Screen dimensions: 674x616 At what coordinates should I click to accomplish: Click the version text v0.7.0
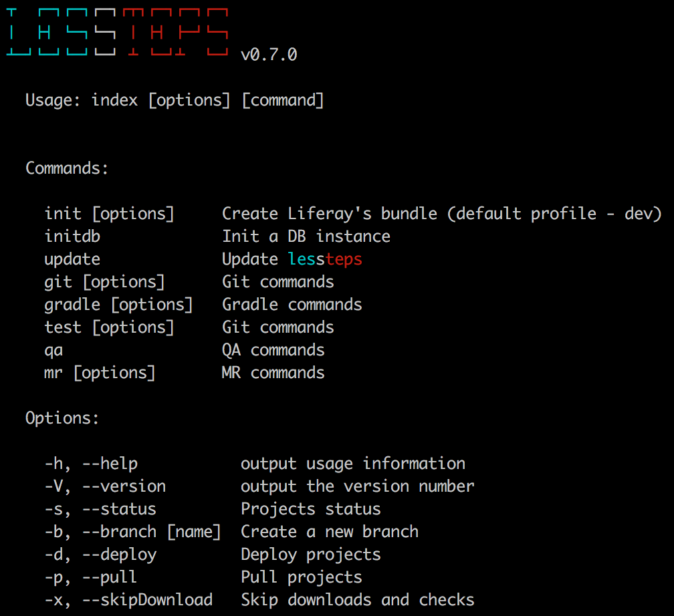pos(269,55)
